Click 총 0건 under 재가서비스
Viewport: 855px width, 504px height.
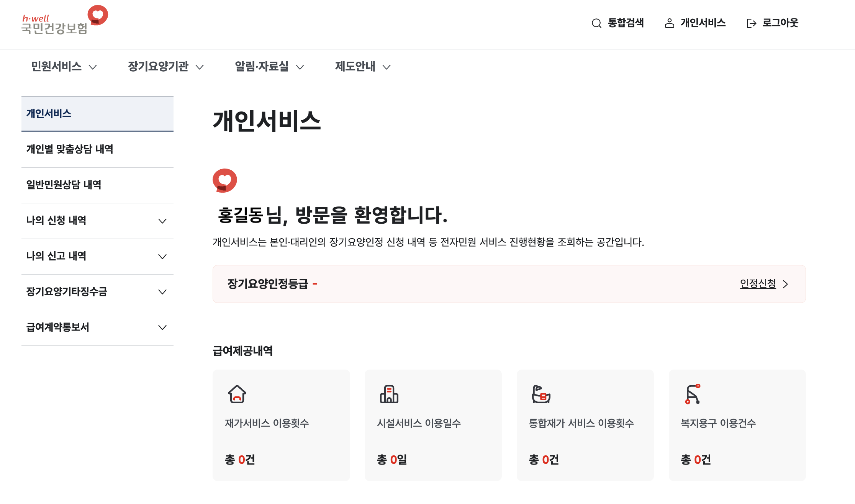(240, 460)
